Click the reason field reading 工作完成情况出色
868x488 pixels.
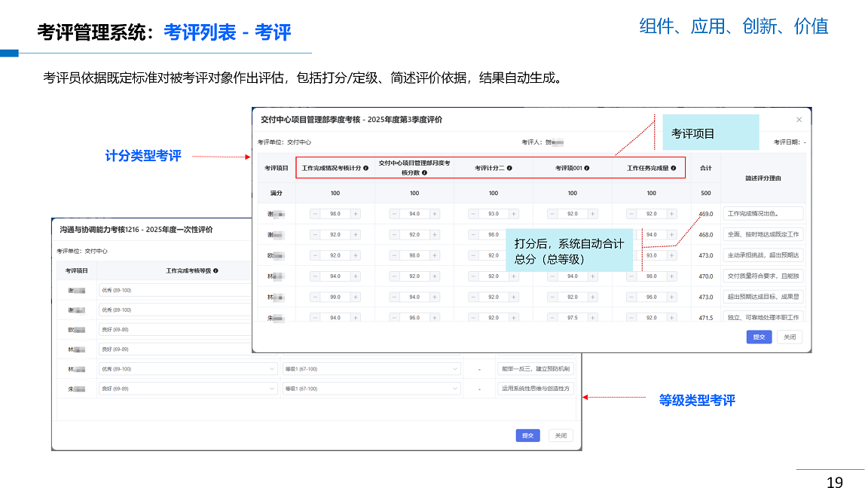[x=763, y=214]
